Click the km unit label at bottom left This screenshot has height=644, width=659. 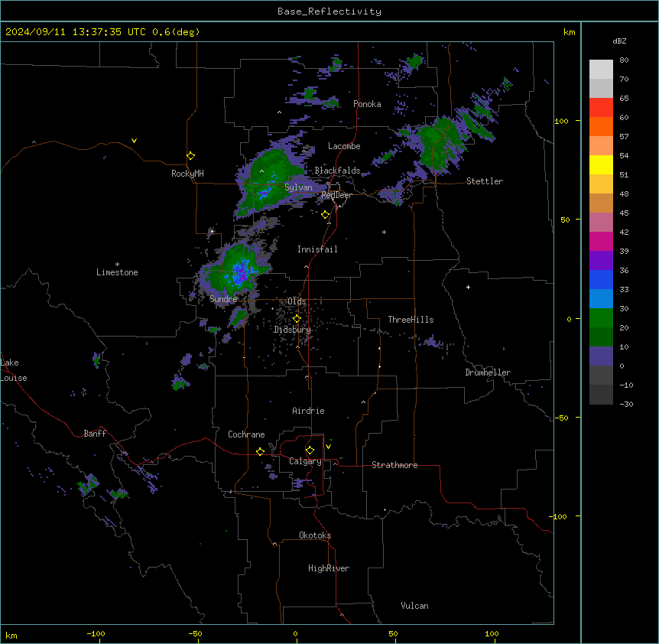click(x=11, y=635)
